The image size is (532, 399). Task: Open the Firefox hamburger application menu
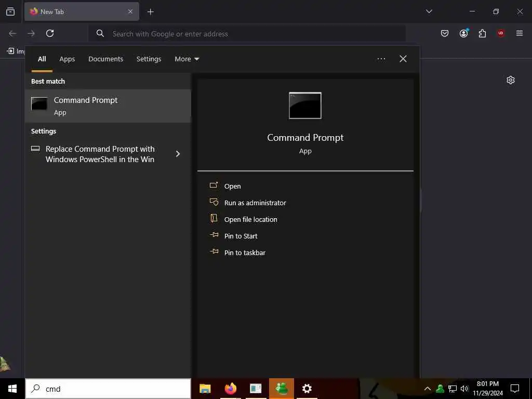519,33
